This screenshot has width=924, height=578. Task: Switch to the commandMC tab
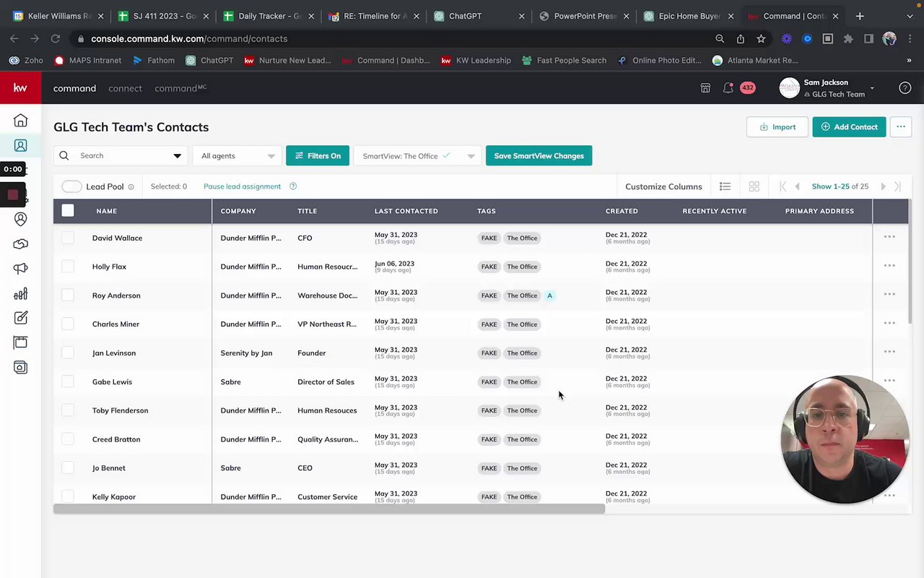180,88
